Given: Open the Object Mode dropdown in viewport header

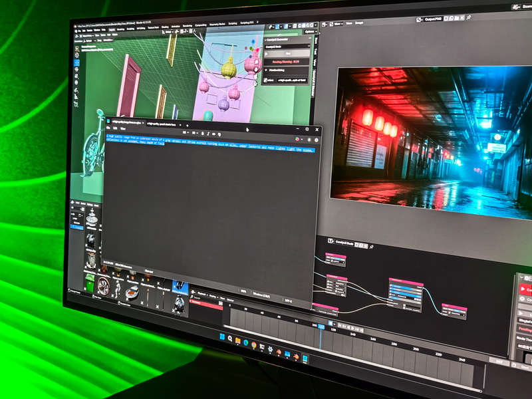Looking at the screenshot, I should (x=86, y=36).
